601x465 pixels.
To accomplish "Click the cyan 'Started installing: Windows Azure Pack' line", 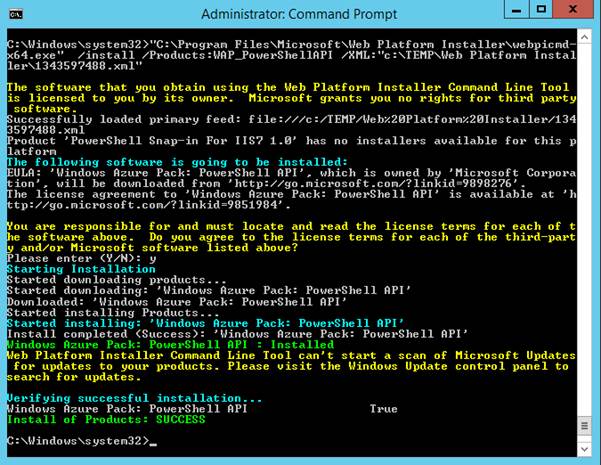I will click(205, 323).
